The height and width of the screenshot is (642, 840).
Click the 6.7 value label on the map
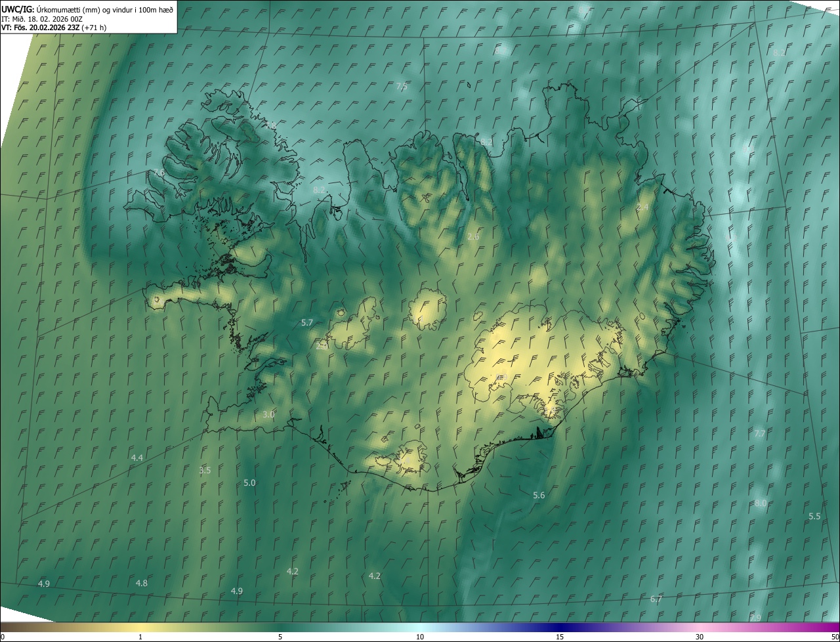656,599
